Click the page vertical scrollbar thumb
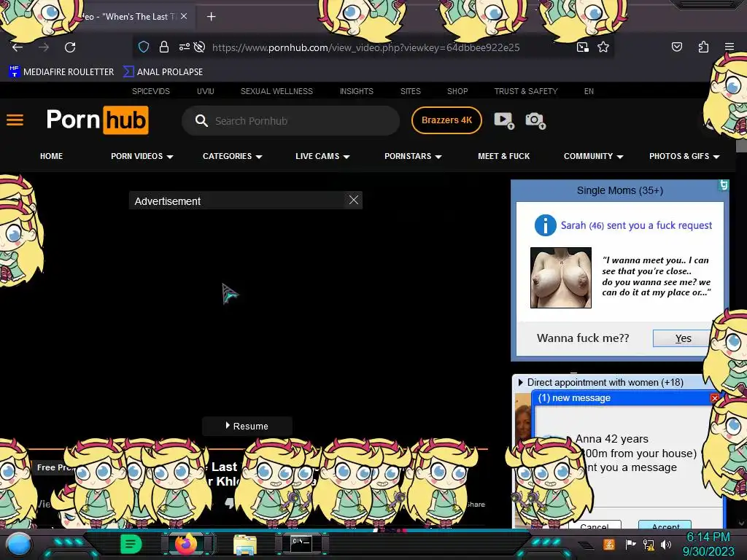 pos(741,146)
